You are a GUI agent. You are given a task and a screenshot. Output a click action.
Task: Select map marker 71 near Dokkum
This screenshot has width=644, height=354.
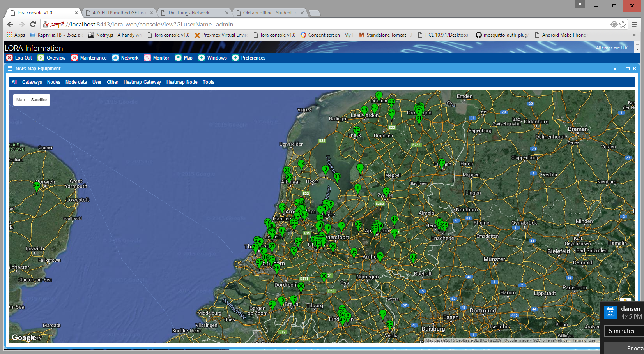[379, 96]
